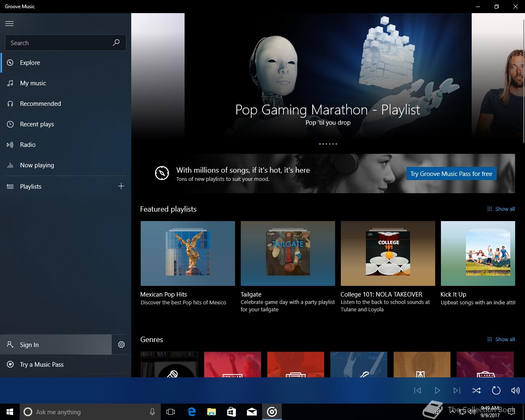Viewport: 525px width, 420px height.
Task: Open the settings gear icon
Action: pyautogui.click(x=121, y=345)
